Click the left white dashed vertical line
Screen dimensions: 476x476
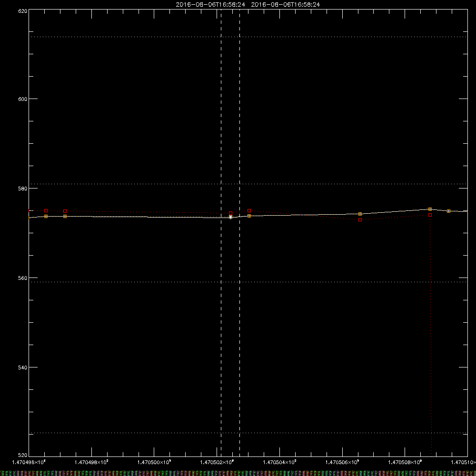[221, 233]
